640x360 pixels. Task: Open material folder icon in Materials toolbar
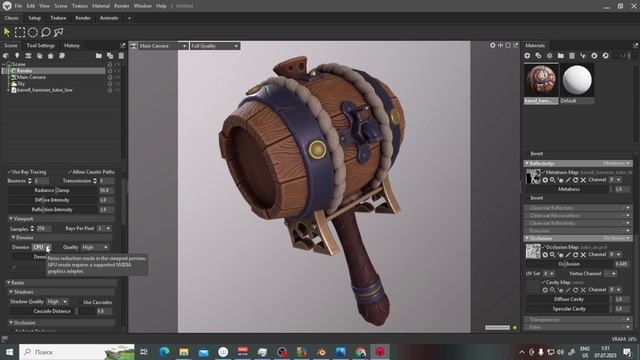click(561, 56)
